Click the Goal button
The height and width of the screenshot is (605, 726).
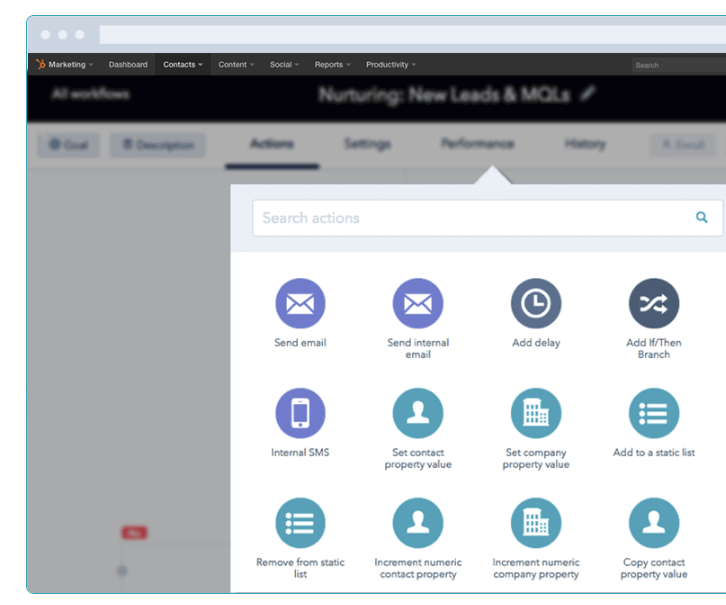tap(68, 145)
